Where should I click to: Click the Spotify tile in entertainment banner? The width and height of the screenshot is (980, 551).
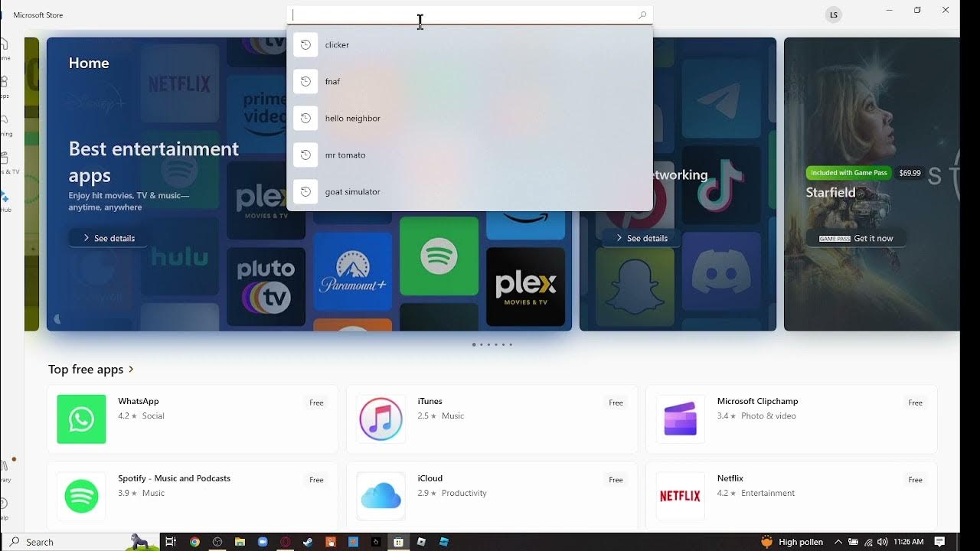coord(439,256)
